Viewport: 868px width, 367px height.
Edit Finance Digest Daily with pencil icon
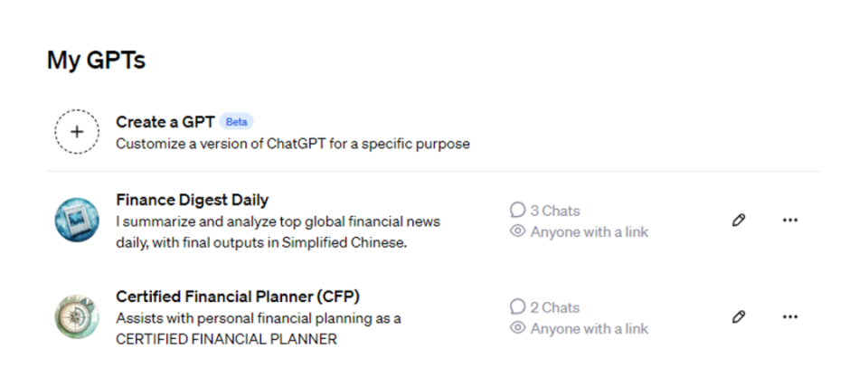739,220
